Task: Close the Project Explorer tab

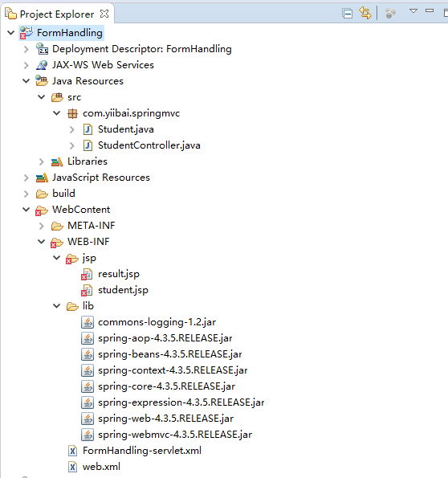Action: [104, 14]
